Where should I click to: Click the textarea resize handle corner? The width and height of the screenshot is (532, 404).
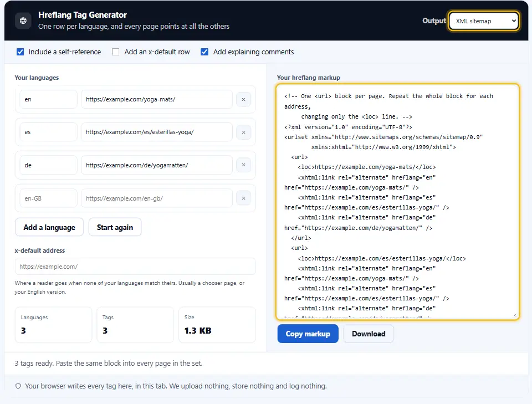(515, 315)
